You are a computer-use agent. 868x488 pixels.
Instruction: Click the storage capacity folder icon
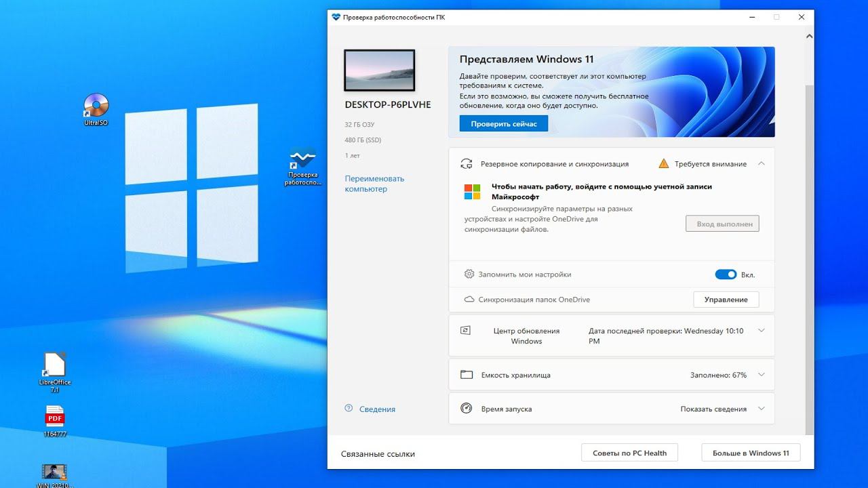tap(466, 375)
